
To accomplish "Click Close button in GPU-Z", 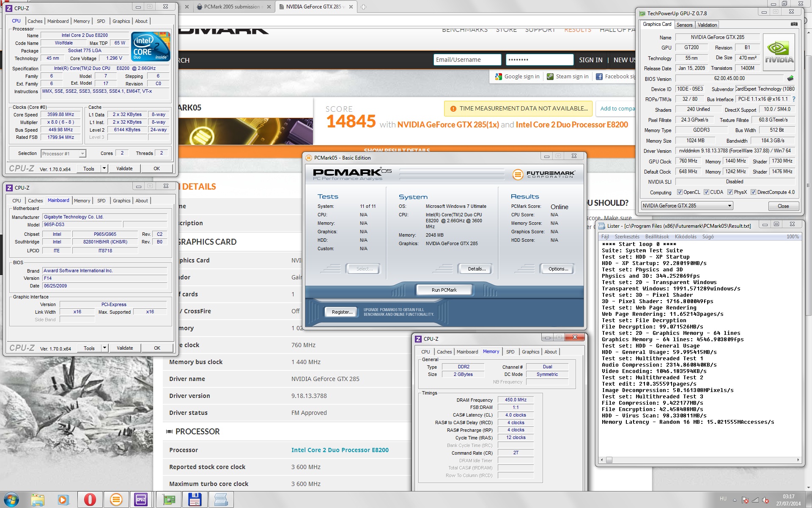I will click(x=783, y=206).
